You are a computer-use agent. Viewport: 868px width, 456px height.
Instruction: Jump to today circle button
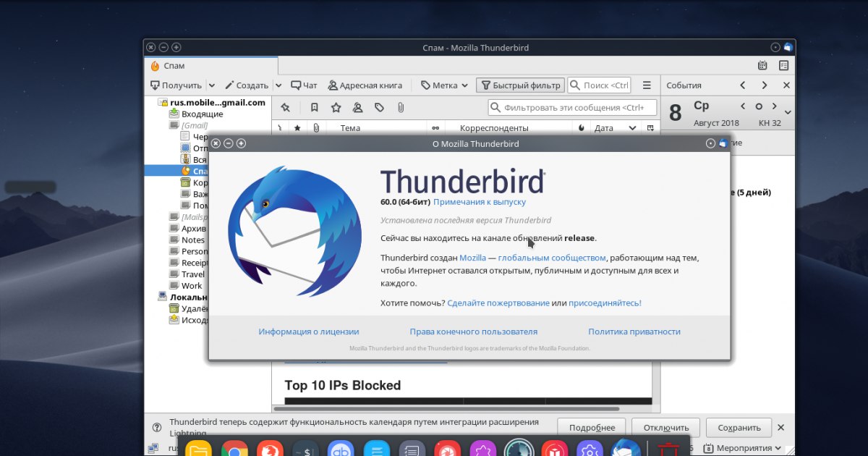759,106
